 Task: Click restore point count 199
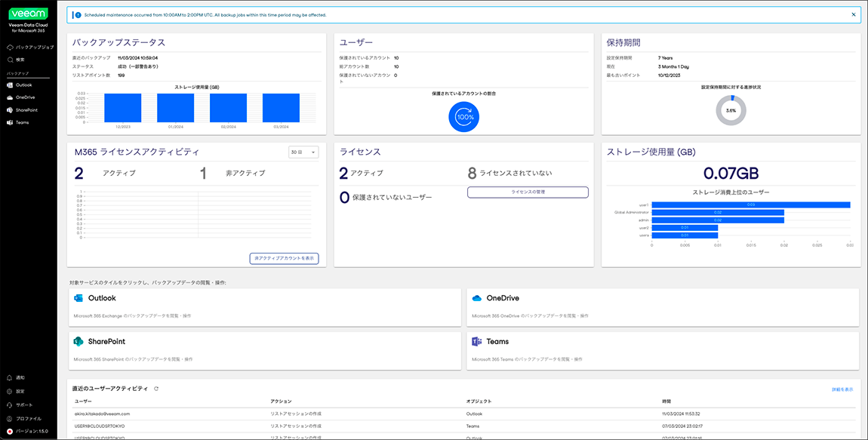122,75
